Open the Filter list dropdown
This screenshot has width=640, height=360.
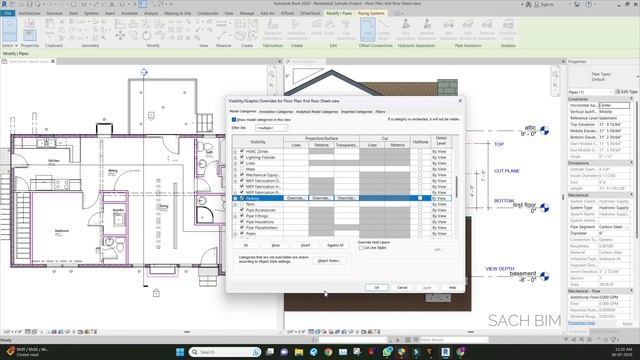[x=272, y=128]
